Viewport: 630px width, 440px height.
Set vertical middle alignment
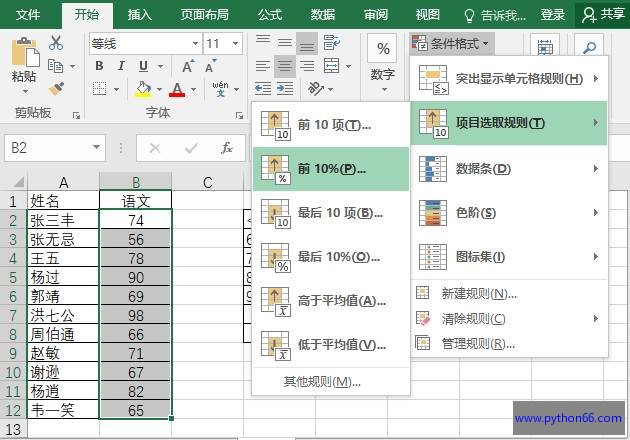tap(285, 43)
